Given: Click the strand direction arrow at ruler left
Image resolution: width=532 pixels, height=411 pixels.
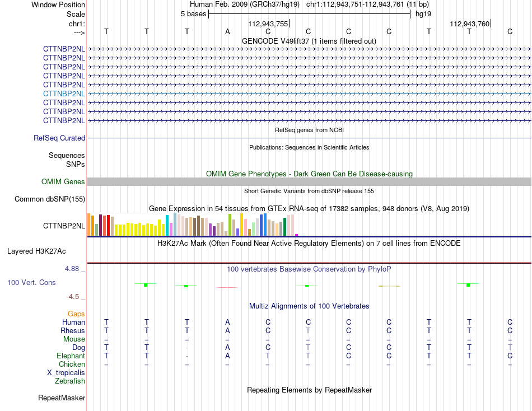Looking at the screenshot, I should pos(80,32).
